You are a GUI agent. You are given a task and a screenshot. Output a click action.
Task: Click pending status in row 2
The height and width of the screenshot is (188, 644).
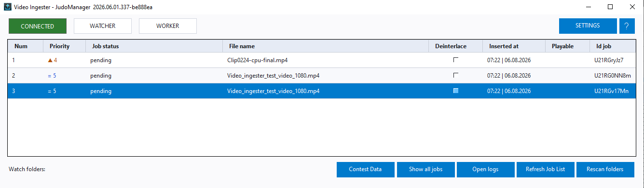click(x=101, y=76)
